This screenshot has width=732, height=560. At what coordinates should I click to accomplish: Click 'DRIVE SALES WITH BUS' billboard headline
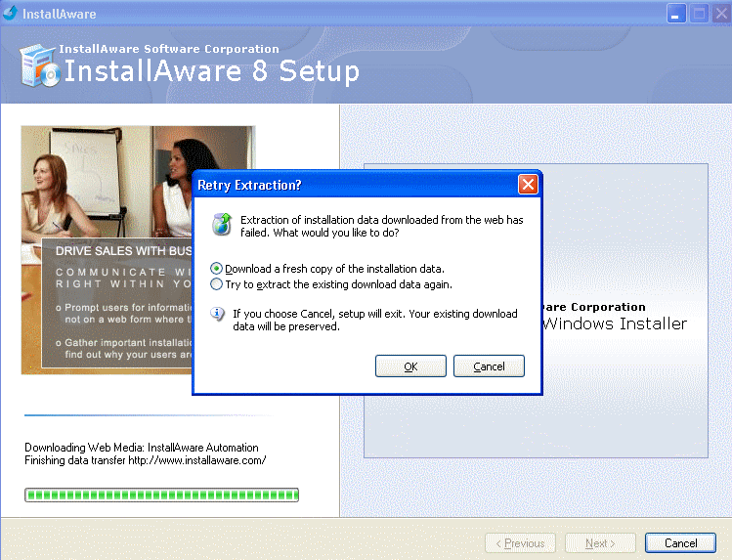click(124, 251)
